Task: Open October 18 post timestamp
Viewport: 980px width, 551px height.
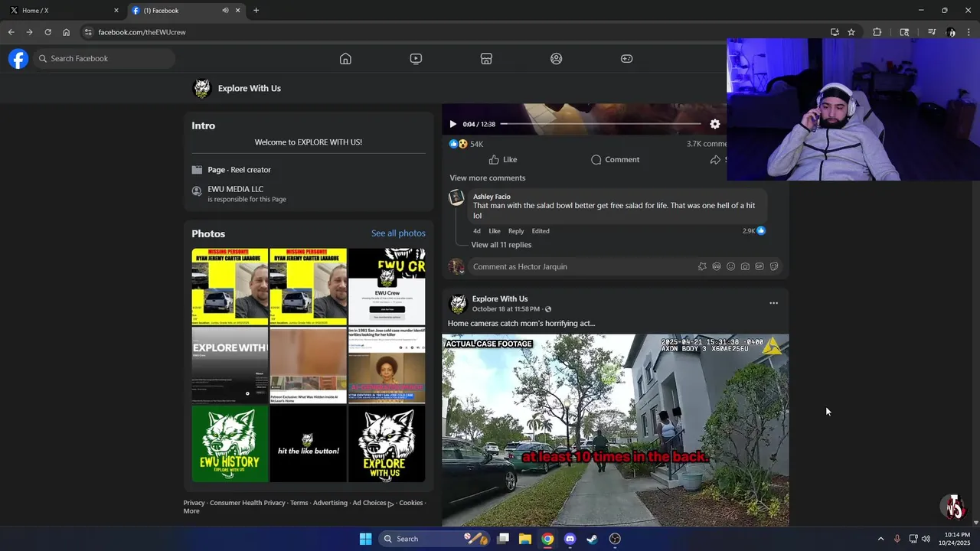Action: tap(506, 309)
